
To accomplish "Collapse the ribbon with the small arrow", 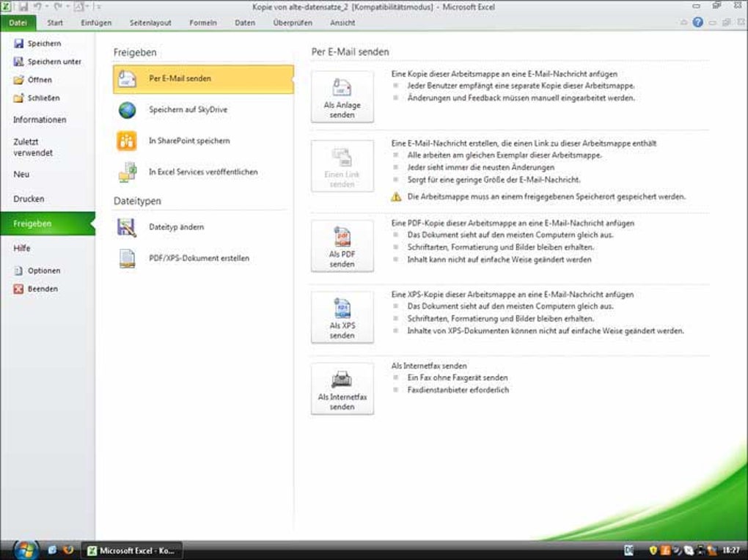I will pos(683,23).
